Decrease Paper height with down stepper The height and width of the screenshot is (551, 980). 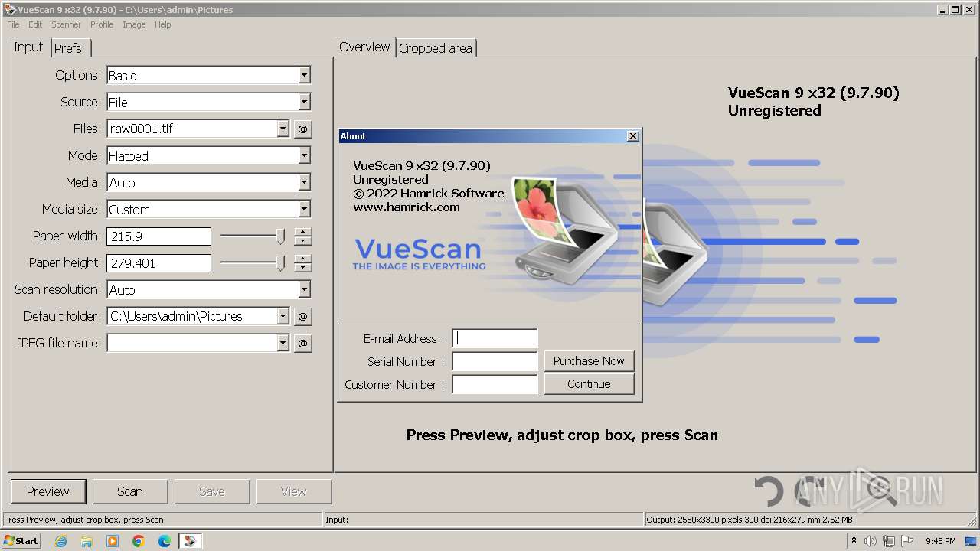click(x=303, y=267)
